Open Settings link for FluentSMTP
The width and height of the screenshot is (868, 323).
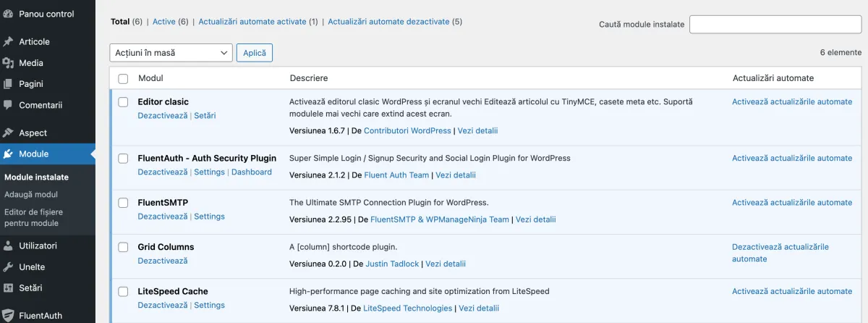click(209, 217)
